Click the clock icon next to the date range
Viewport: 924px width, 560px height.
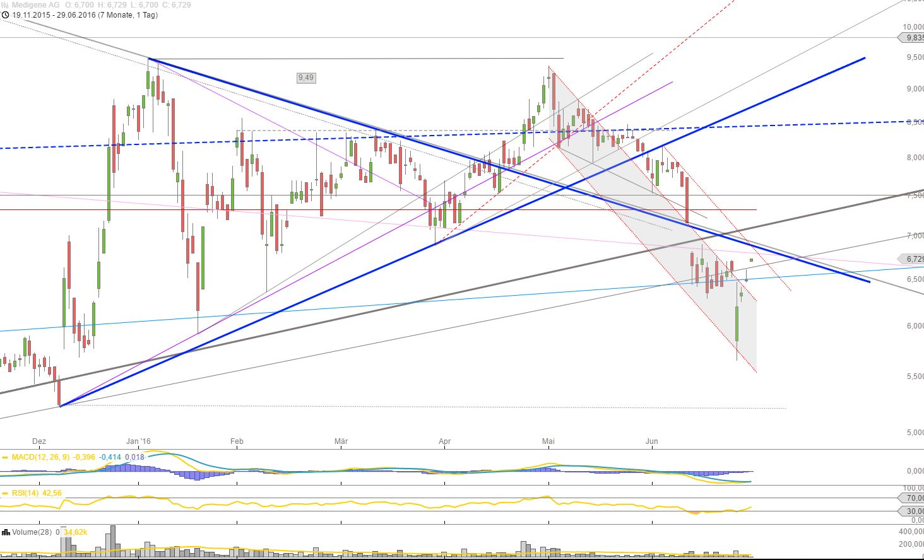[5, 15]
